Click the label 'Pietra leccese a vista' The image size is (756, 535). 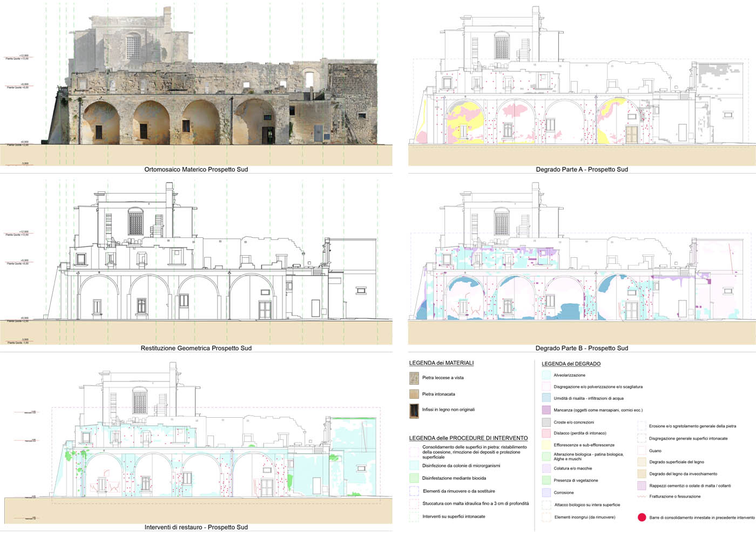[443, 378]
